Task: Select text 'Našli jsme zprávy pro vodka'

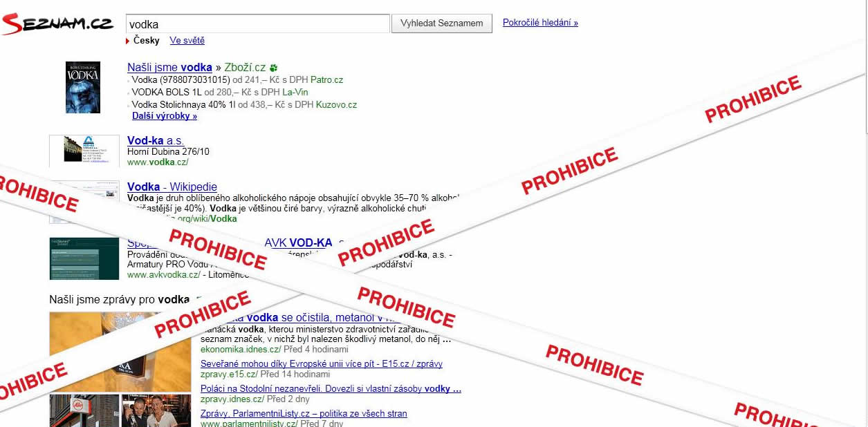Action: [119, 300]
